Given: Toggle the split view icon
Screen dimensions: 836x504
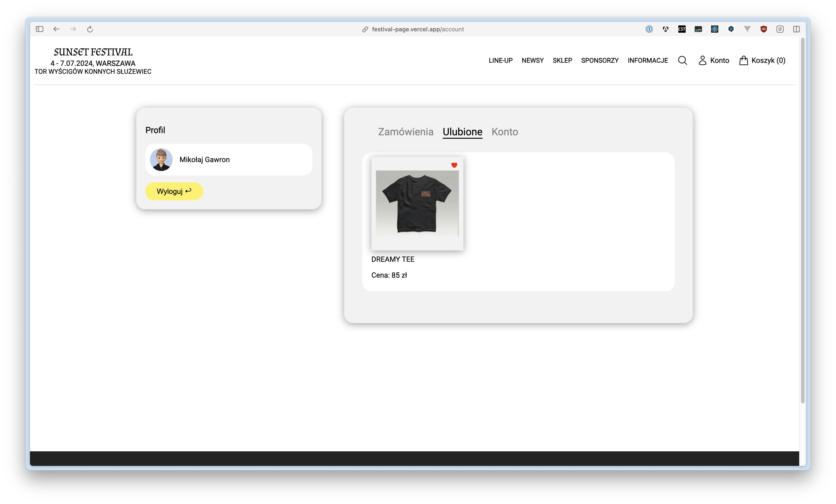Looking at the screenshot, I should (796, 29).
